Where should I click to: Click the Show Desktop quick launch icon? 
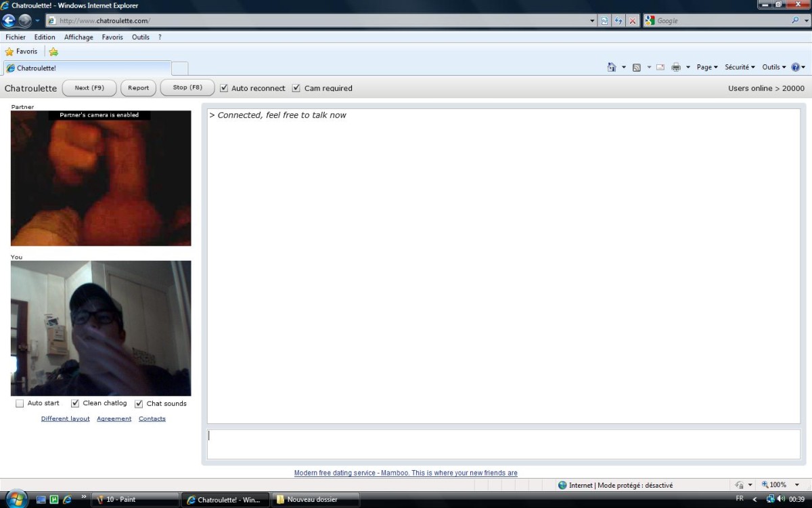[41, 500]
